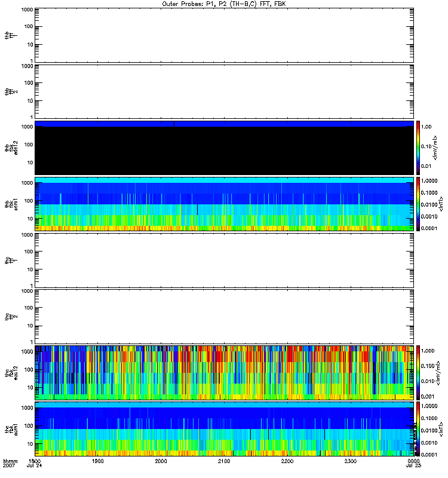Click the thc fbk edc12 spectrogram panel
The image size is (448, 478).
pos(224,372)
